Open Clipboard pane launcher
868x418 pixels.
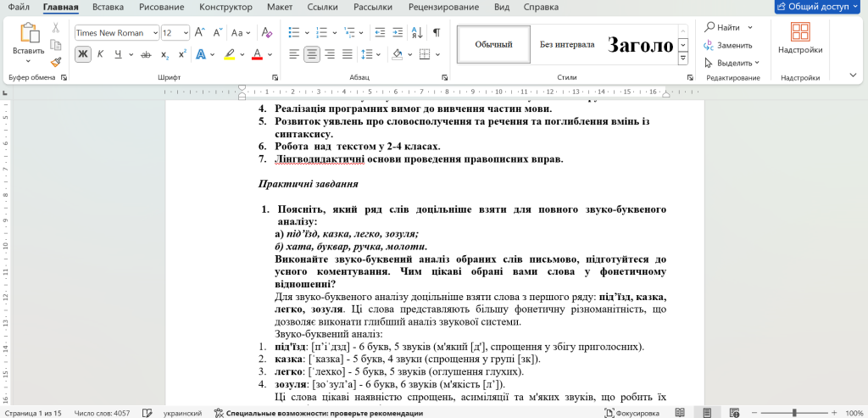(x=64, y=77)
